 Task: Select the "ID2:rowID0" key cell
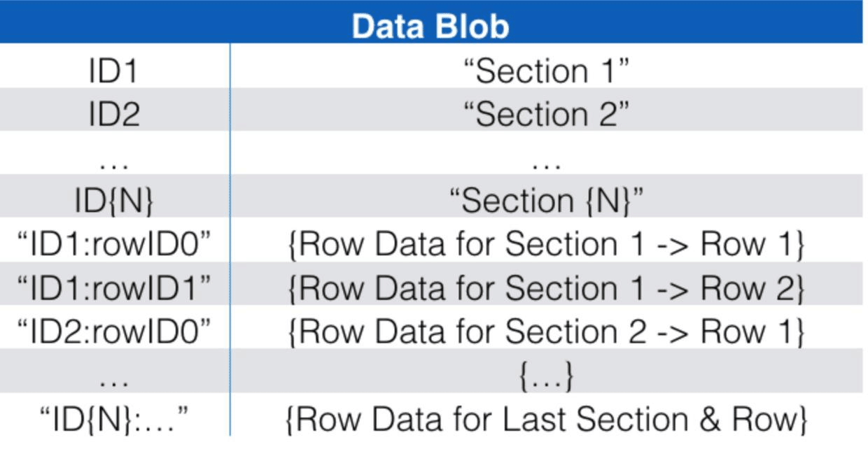tap(113, 331)
